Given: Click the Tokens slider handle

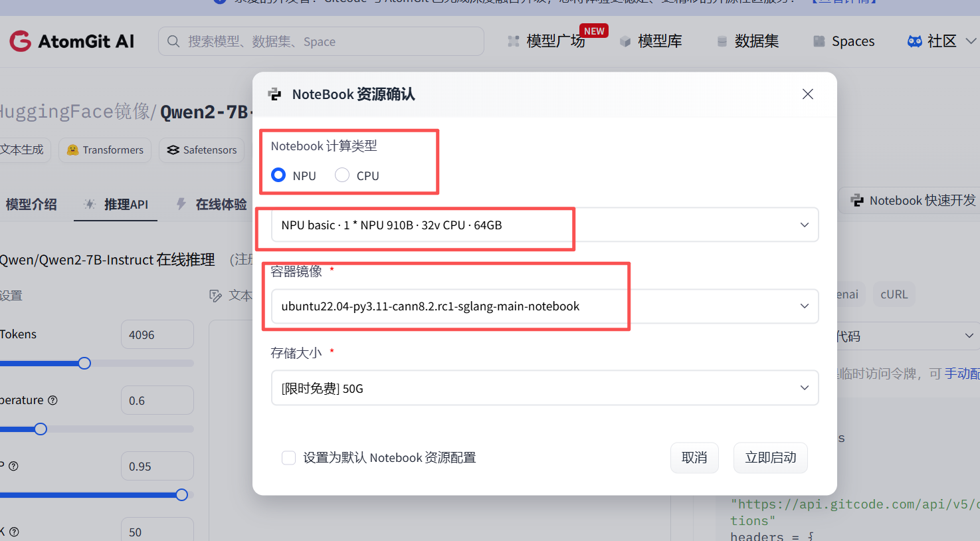Looking at the screenshot, I should (x=84, y=364).
